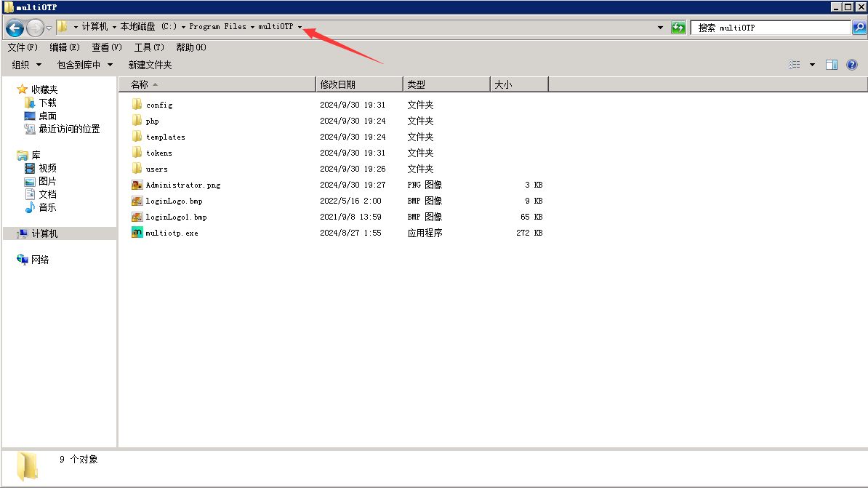The height and width of the screenshot is (488, 868).
Task: Open the view options dropdown arrow
Action: 812,65
